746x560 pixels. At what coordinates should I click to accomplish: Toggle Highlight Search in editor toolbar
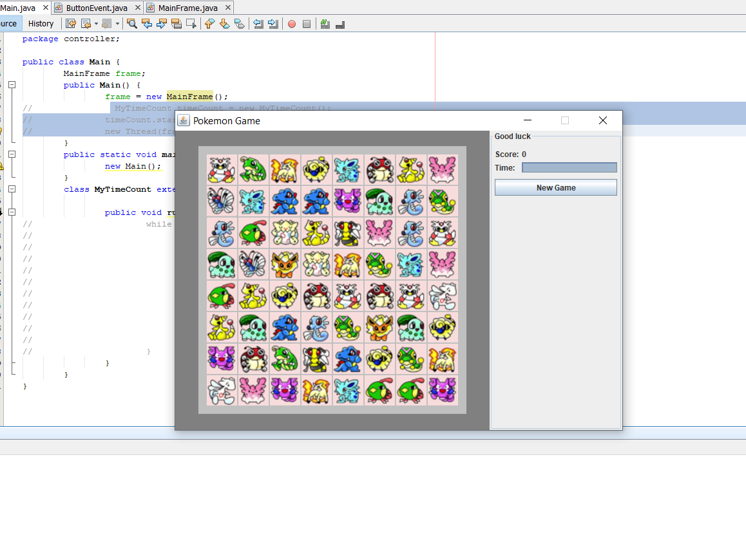coord(177,24)
